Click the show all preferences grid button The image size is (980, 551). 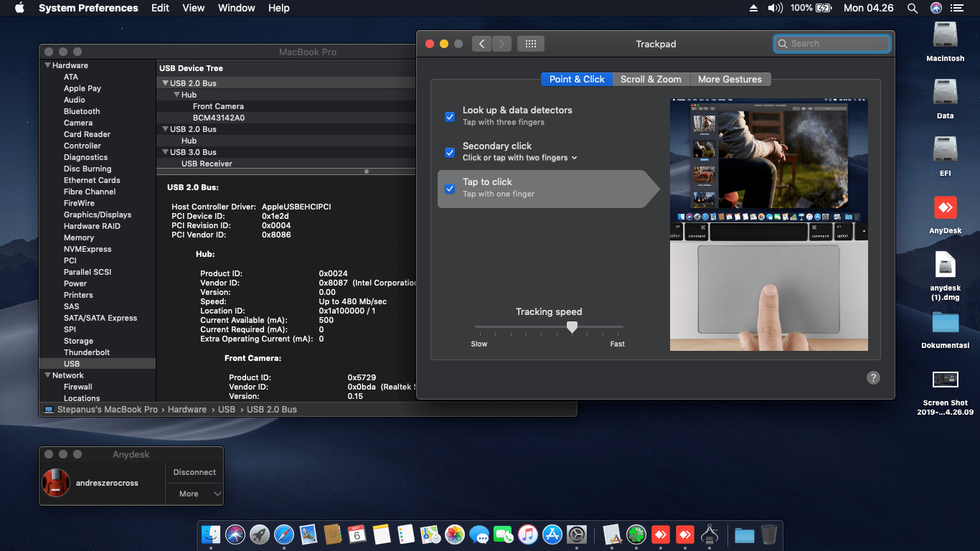pyautogui.click(x=530, y=44)
